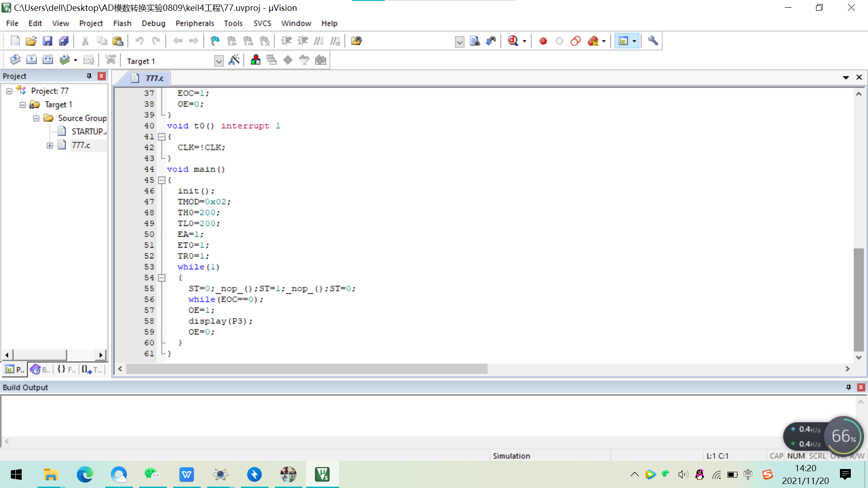Build the target files
The image size is (868, 488).
31,60
